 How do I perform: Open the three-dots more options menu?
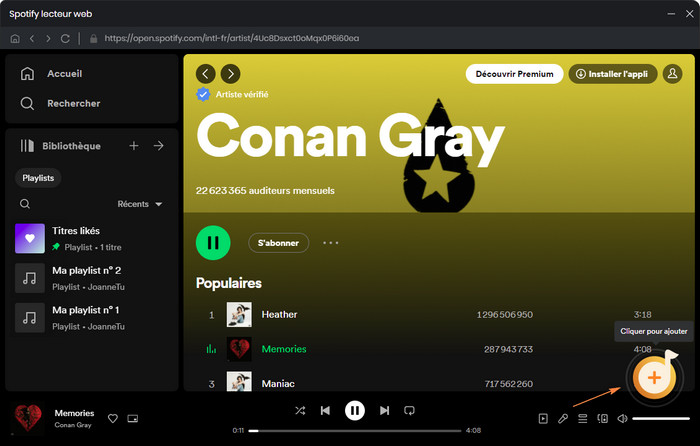pyautogui.click(x=331, y=243)
